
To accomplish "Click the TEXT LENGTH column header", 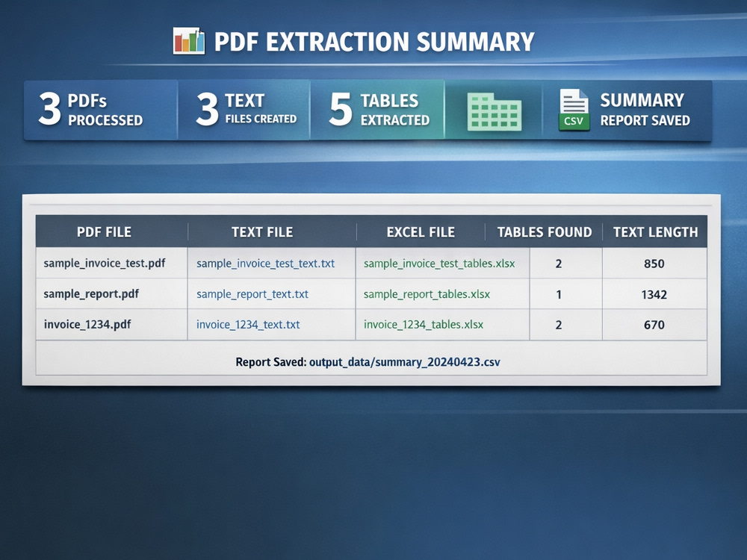I will point(656,232).
